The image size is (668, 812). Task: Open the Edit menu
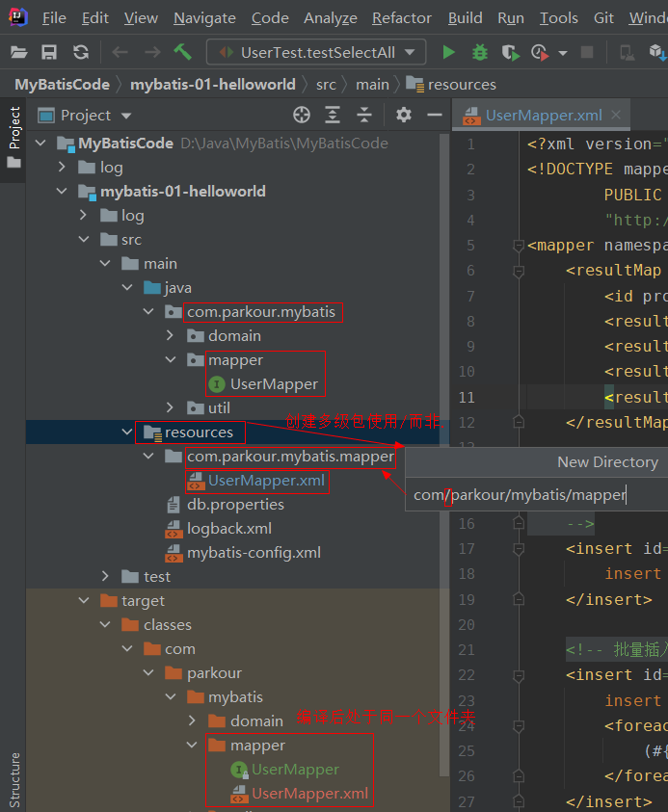[95, 18]
